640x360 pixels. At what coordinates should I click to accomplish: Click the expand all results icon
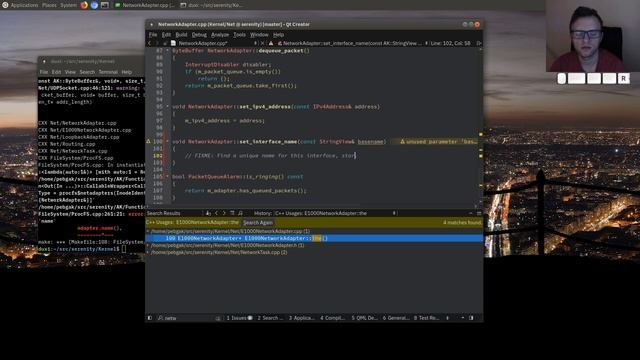232,213
